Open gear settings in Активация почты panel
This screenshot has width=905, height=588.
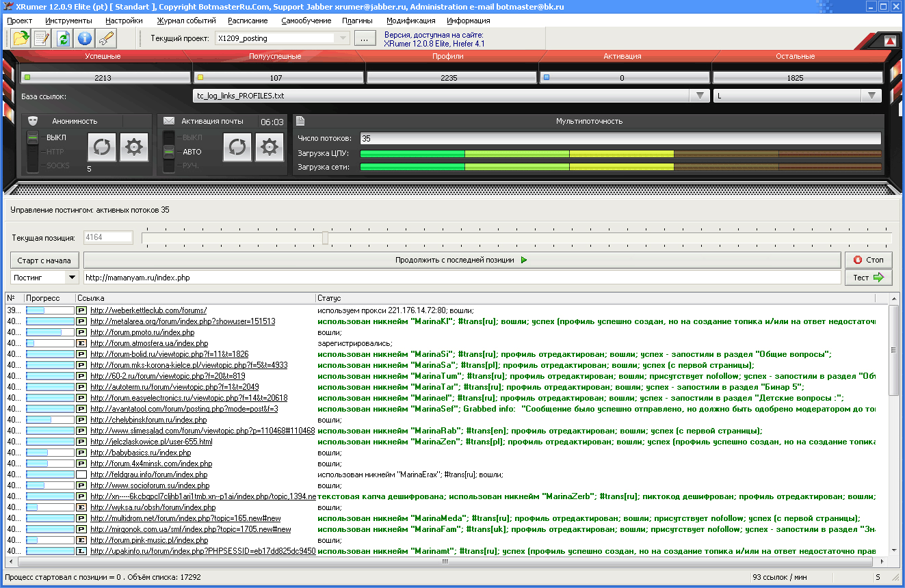pyautogui.click(x=270, y=147)
